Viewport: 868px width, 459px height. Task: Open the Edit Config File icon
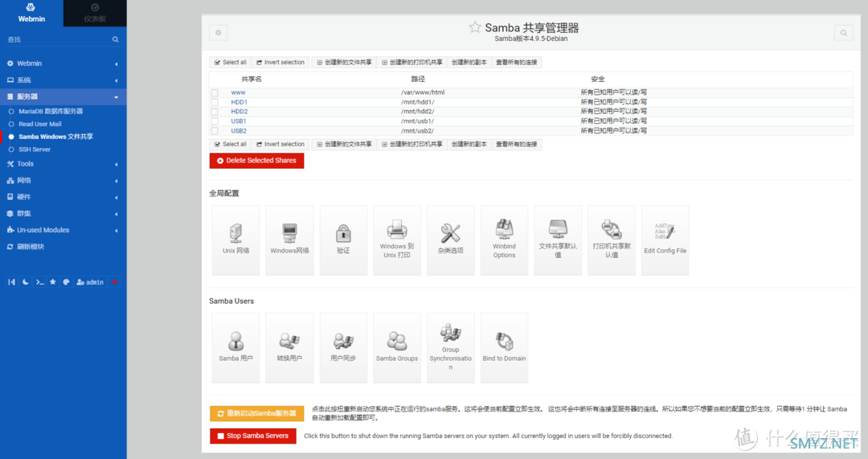pyautogui.click(x=665, y=240)
